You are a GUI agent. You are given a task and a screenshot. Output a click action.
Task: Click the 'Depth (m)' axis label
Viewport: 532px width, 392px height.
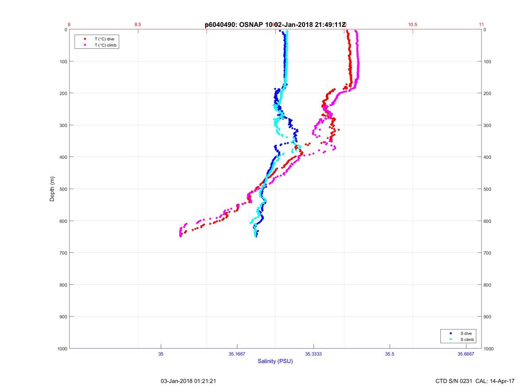[52, 189]
